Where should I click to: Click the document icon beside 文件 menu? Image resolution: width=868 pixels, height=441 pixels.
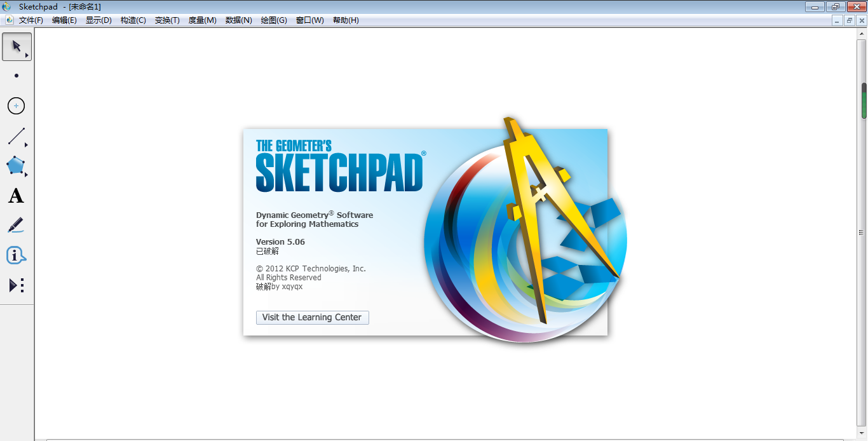pos(9,20)
